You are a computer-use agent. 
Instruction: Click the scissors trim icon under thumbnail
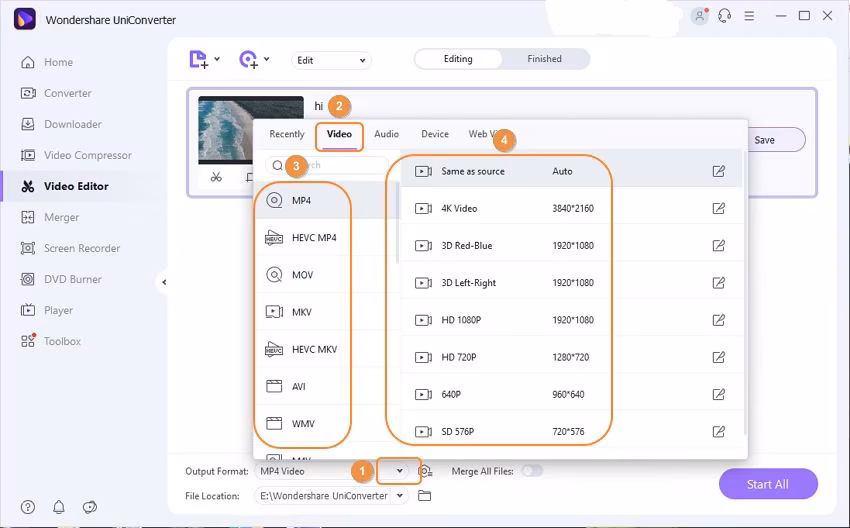pyautogui.click(x=216, y=177)
